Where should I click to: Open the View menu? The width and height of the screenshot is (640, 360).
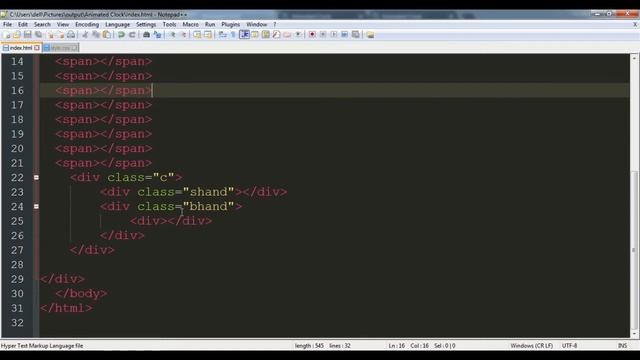pyautogui.click(x=63, y=24)
